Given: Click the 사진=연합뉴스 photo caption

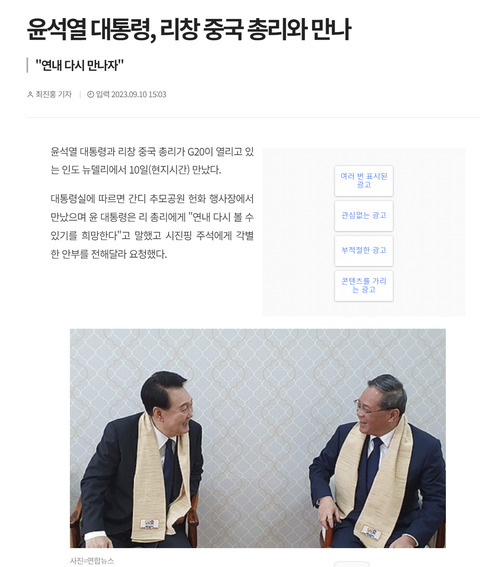Looking at the screenshot, I should pyautogui.click(x=92, y=561).
